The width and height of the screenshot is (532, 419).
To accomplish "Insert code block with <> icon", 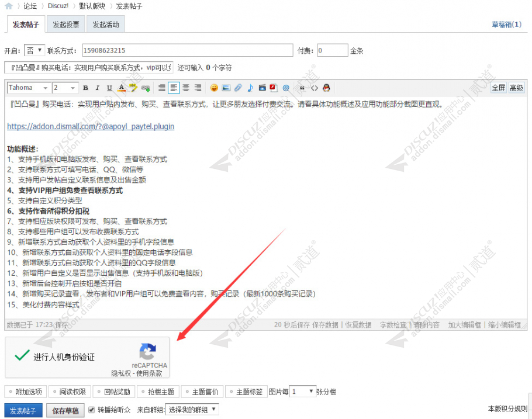I will point(315,88).
